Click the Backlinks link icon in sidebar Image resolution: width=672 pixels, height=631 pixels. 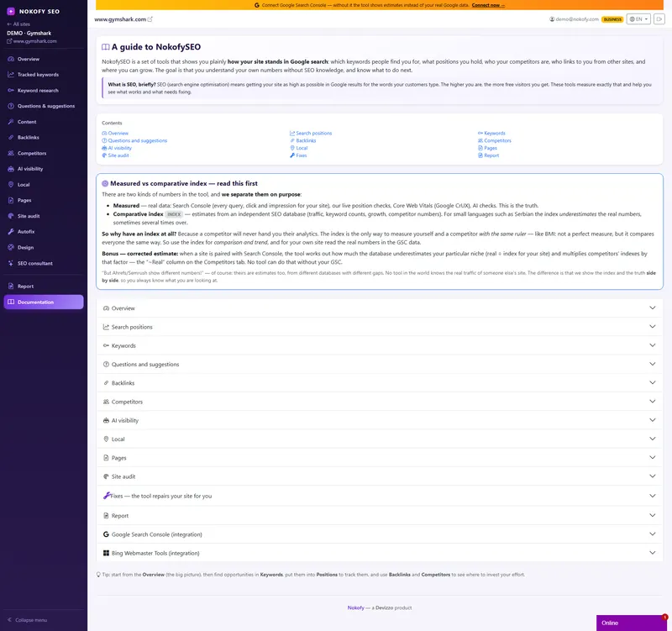coord(11,138)
